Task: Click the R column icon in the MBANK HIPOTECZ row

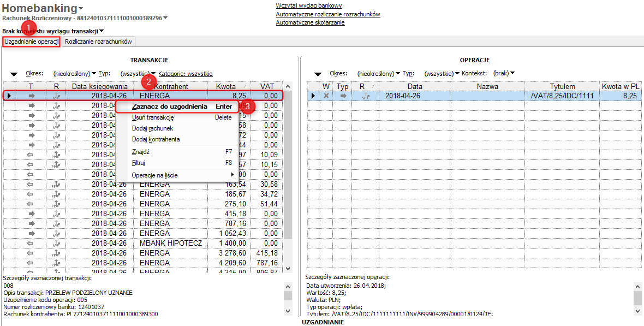Action: click(57, 244)
